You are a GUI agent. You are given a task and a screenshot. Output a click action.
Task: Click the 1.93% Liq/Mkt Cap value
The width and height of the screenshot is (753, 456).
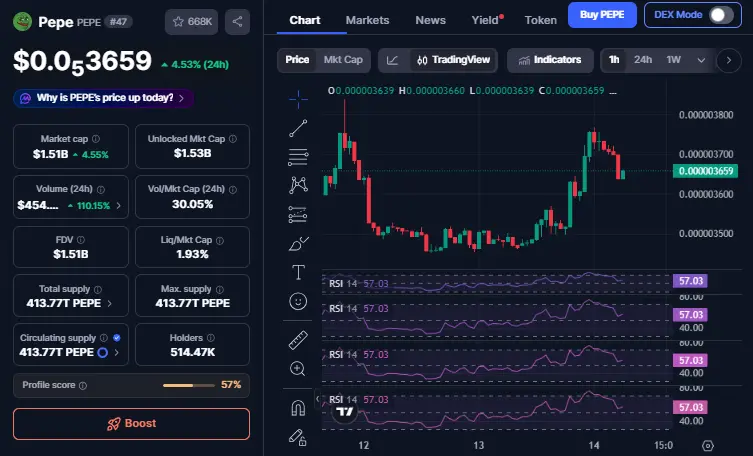click(193, 254)
